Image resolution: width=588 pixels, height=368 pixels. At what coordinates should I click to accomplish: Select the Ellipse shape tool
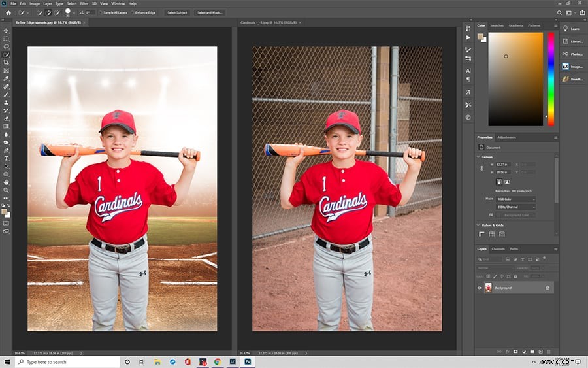coord(6,175)
